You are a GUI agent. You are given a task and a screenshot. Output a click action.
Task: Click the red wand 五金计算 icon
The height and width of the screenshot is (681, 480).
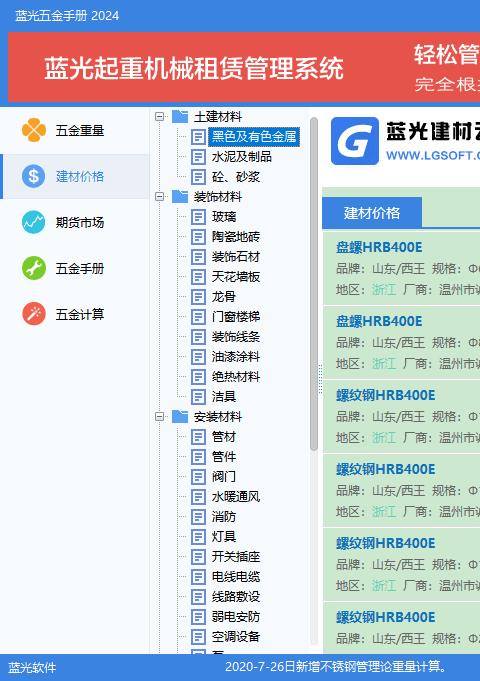point(34,314)
